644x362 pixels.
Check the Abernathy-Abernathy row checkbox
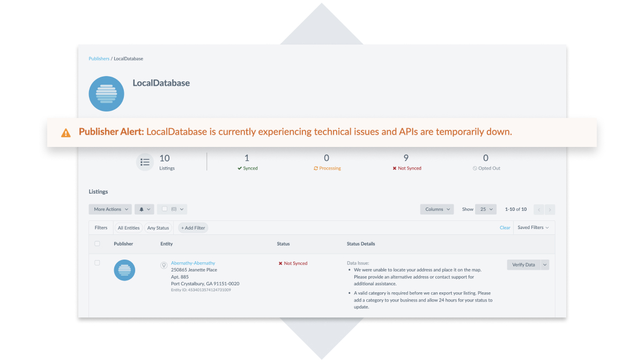pos(97,263)
